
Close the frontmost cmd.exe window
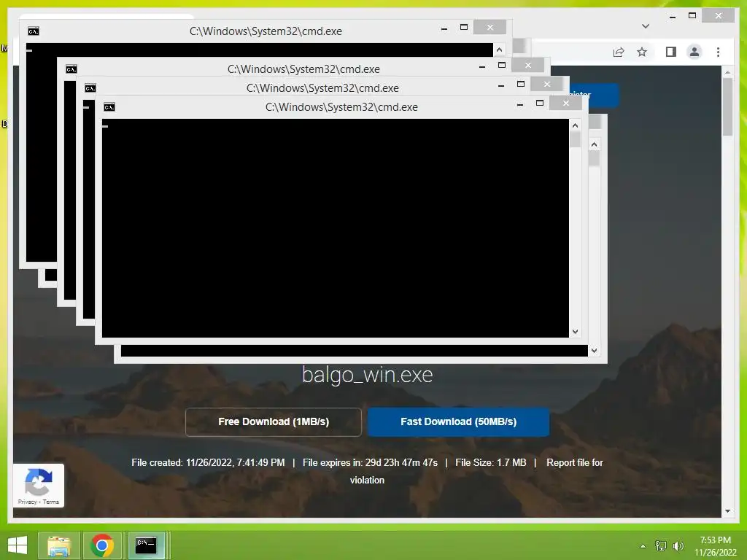tap(566, 103)
